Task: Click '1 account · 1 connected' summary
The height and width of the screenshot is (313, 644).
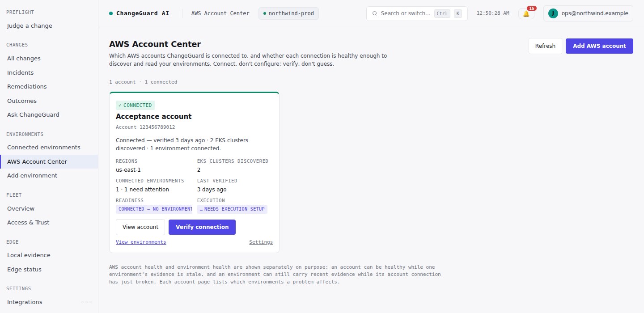Action: [x=143, y=82]
